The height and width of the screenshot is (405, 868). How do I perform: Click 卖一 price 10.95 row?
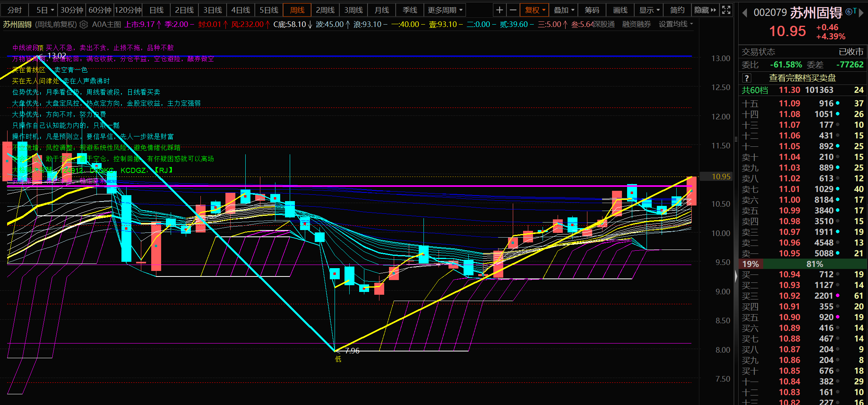tap(803, 253)
